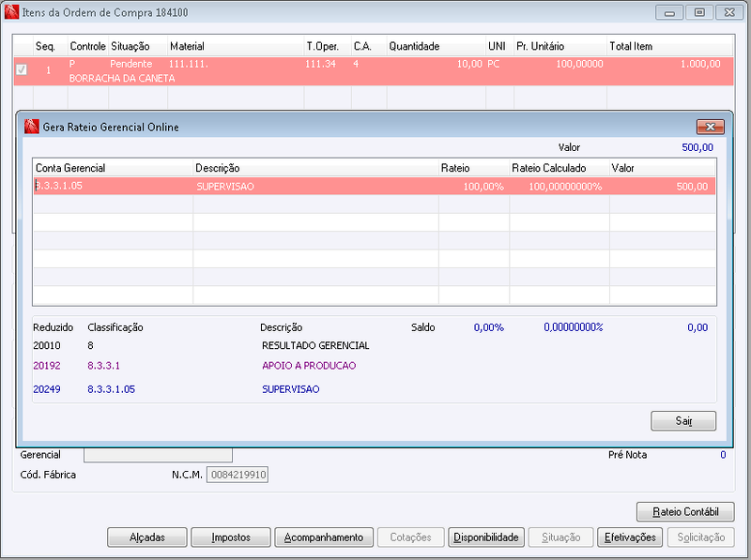
Task: Click the Rateio Calculado column header
Action: coord(559,168)
